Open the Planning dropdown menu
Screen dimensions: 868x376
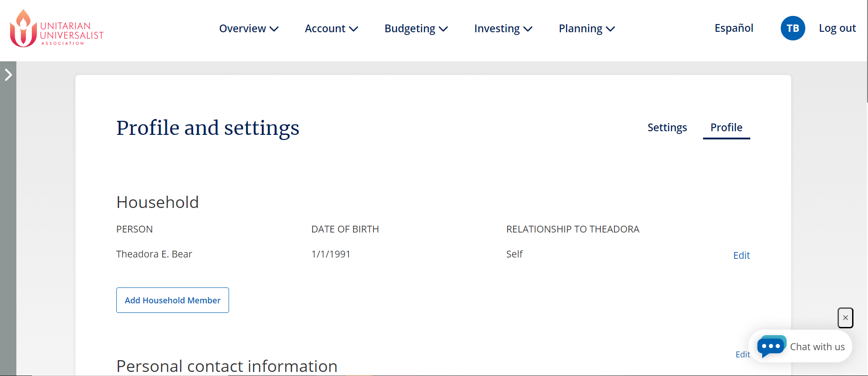pos(587,29)
